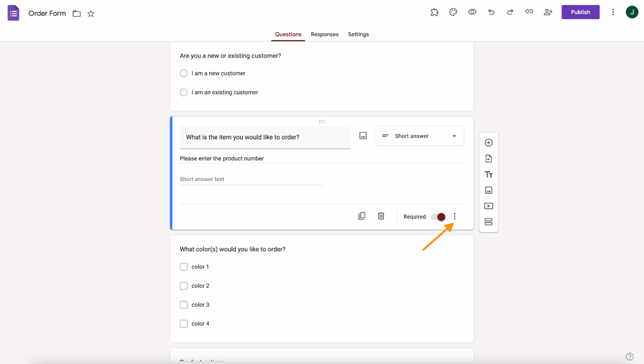Select the 'I am a new customer' radio button
644x364 pixels.
(183, 73)
